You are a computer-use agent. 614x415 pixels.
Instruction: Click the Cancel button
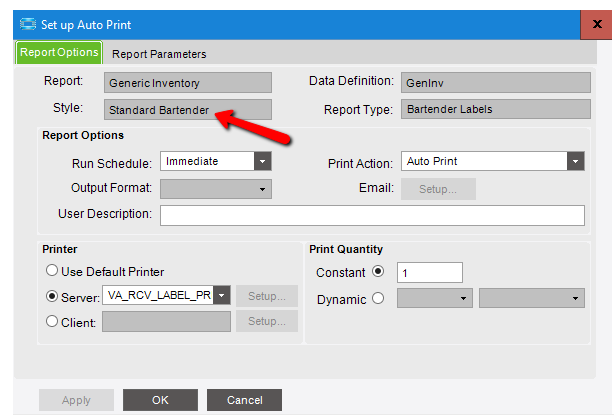pyautogui.click(x=245, y=400)
